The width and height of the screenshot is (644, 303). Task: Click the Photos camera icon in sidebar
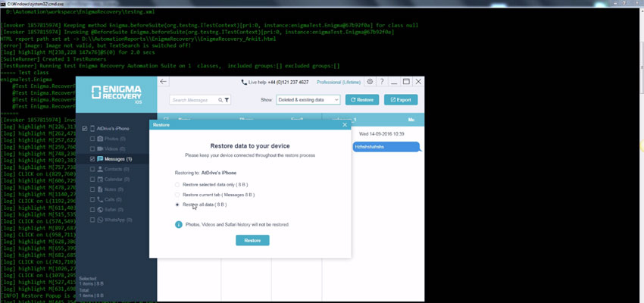100,139
